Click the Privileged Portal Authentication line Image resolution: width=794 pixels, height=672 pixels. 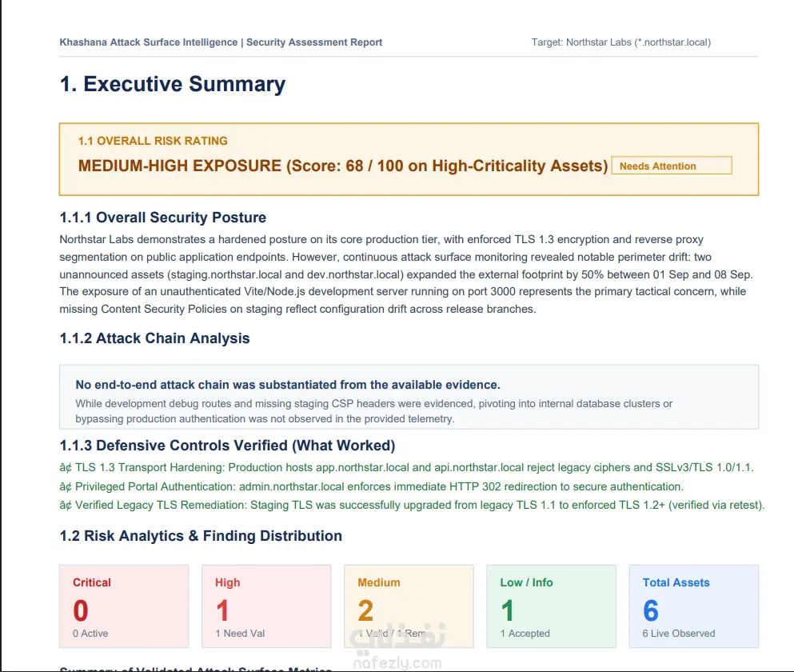point(372,486)
